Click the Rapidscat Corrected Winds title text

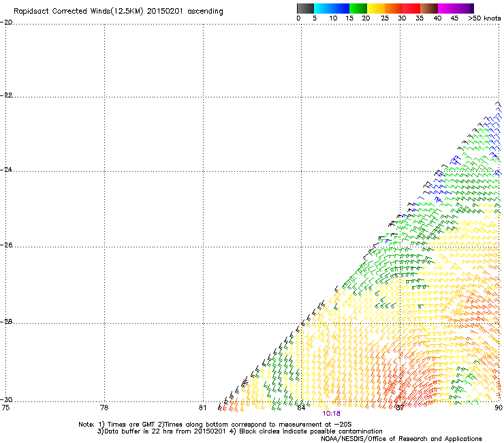pos(119,12)
